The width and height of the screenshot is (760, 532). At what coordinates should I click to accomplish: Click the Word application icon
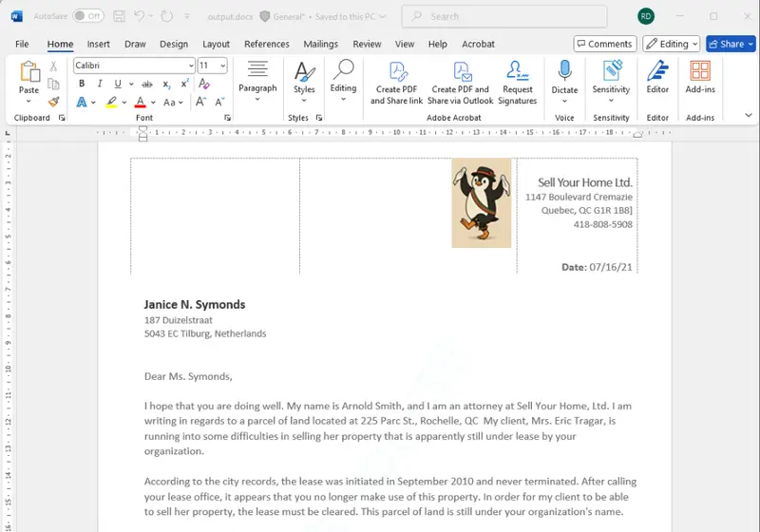[x=16, y=16]
